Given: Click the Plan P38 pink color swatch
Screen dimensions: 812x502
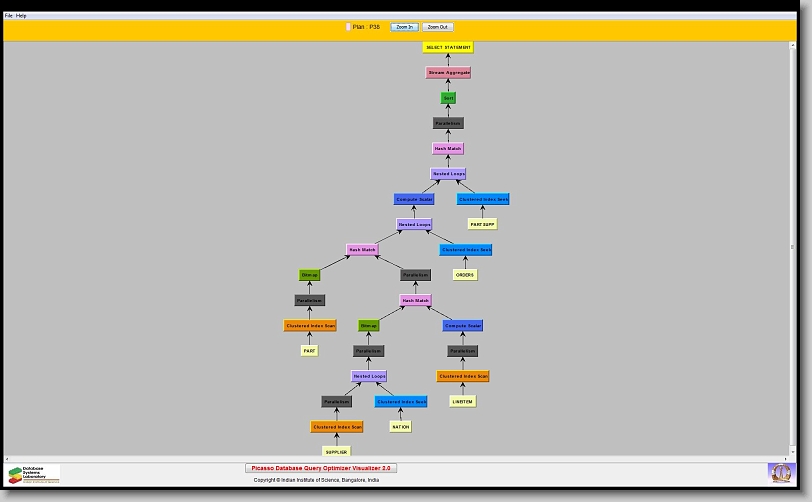Looking at the screenshot, I should [348, 27].
